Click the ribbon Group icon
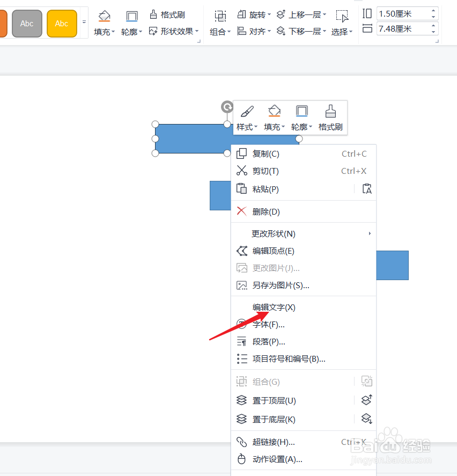Image resolution: width=457 pixels, height=476 pixels. 220,16
